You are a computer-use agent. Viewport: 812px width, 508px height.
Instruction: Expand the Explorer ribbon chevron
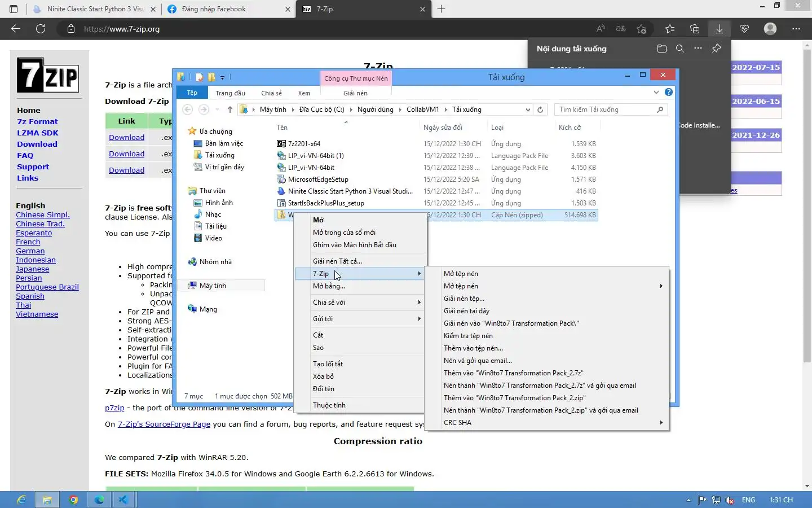[656, 92]
